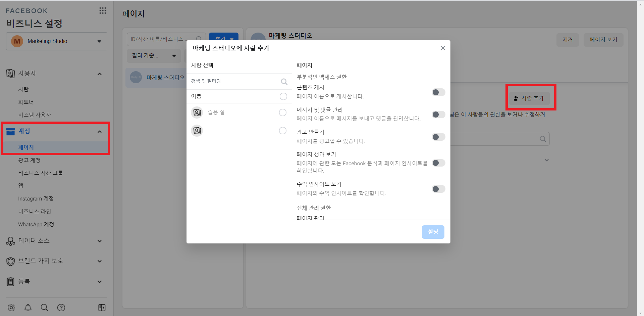This screenshot has height=316, width=644.
Task: Open the help question mark icon
Action: [61, 308]
